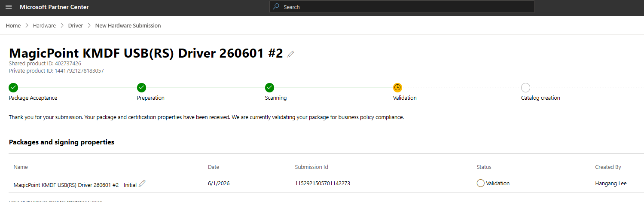Click the Preparation checkmark step
This screenshot has width=644, height=202.
(141, 88)
